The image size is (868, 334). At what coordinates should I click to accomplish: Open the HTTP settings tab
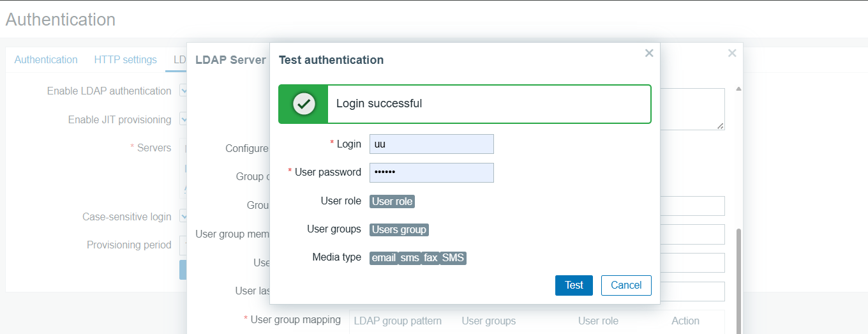[x=125, y=59]
